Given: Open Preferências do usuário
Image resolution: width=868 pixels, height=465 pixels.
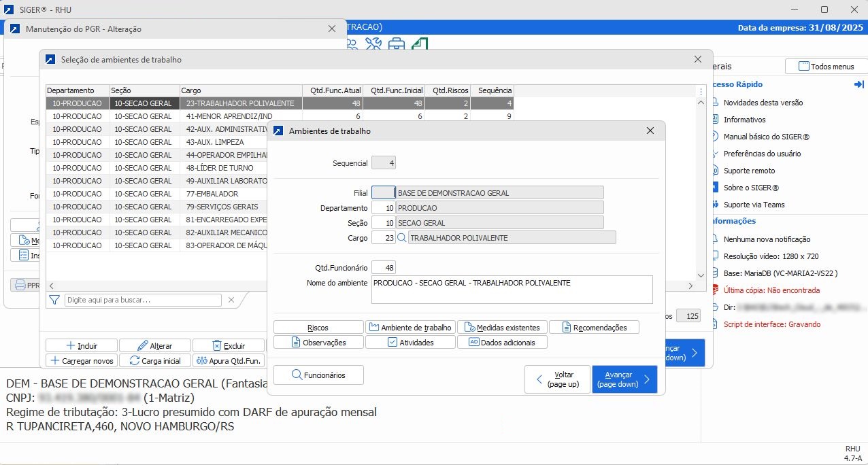Looking at the screenshot, I should click(762, 154).
